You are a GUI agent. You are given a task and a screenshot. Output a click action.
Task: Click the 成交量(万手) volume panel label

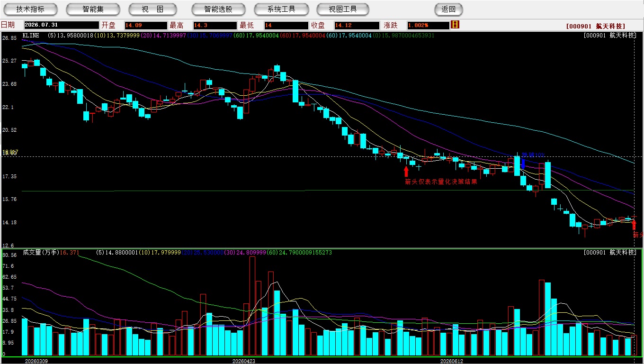click(x=41, y=253)
